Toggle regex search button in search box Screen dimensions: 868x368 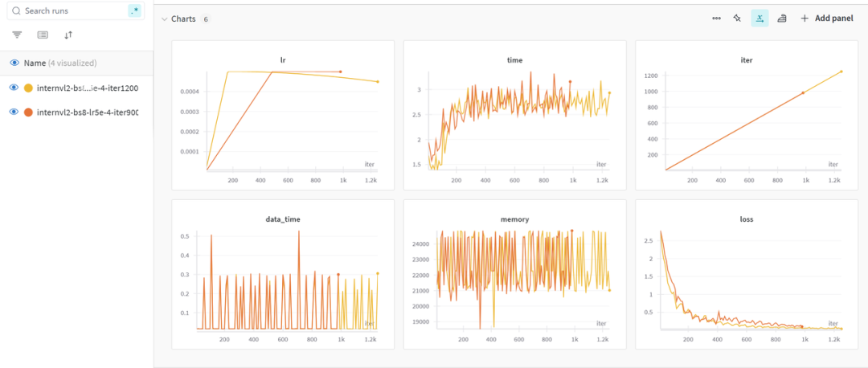pyautogui.click(x=134, y=10)
